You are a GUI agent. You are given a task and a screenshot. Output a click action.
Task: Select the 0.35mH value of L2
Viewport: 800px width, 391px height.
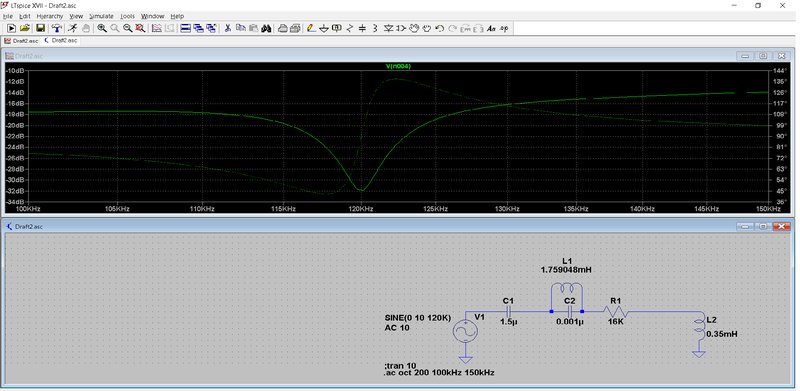pyautogui.click(x=722, y=334)
